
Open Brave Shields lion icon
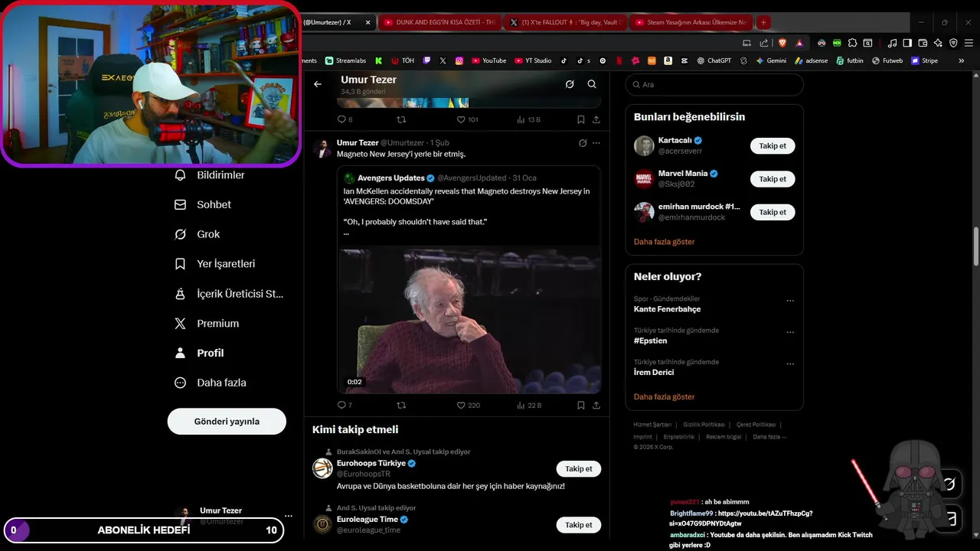tap(782, 43)
